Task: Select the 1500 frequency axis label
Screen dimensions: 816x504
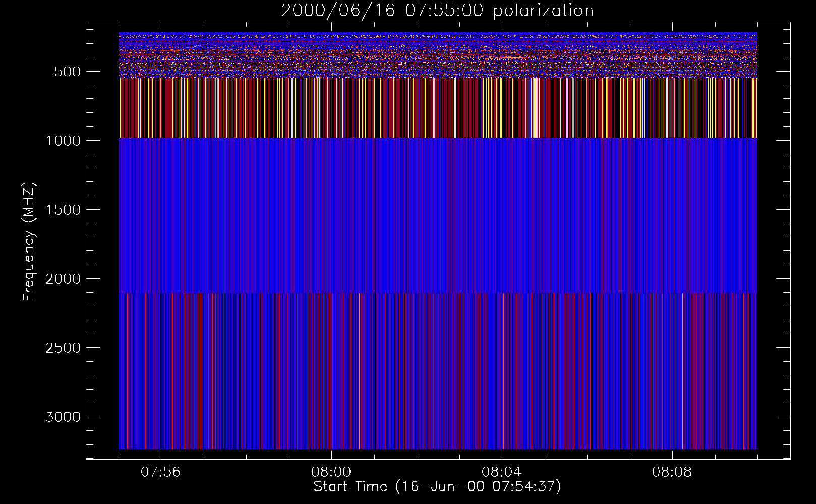Action: pos(63,210)
